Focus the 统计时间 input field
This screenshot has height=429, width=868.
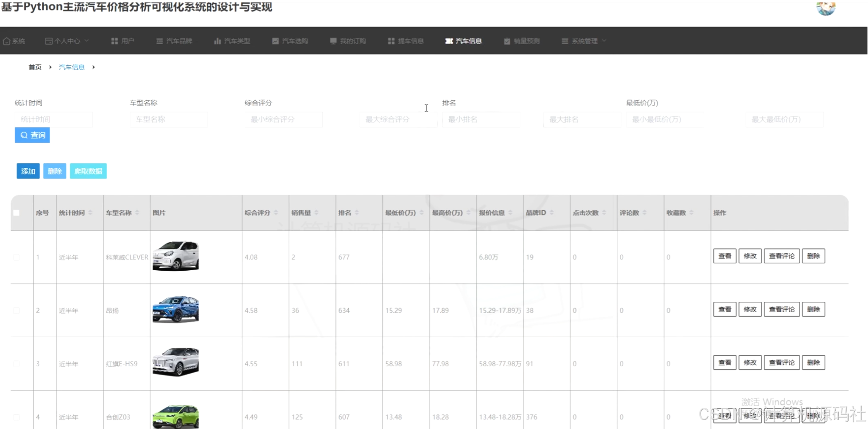click(x=54, y=119)
